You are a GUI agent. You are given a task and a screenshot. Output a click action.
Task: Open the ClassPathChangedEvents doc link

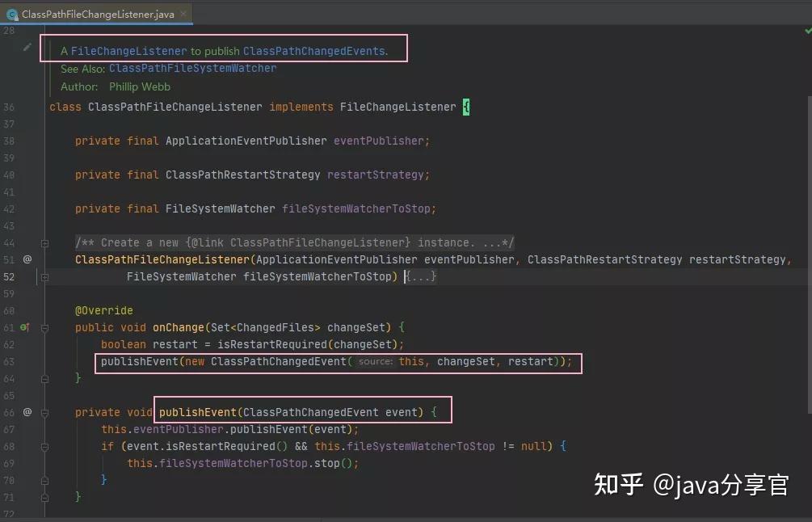click(314, 51)
